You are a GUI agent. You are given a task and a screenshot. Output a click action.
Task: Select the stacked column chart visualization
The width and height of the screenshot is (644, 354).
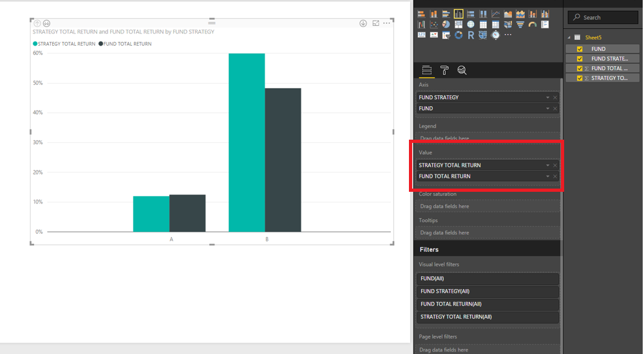pyautogui.click(x=433, y=14)
